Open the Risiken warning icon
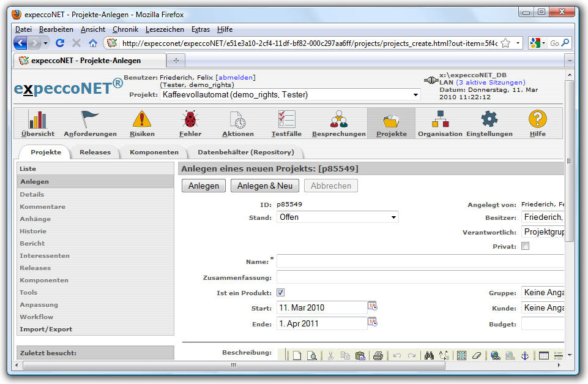 click(x=142, y=119)
